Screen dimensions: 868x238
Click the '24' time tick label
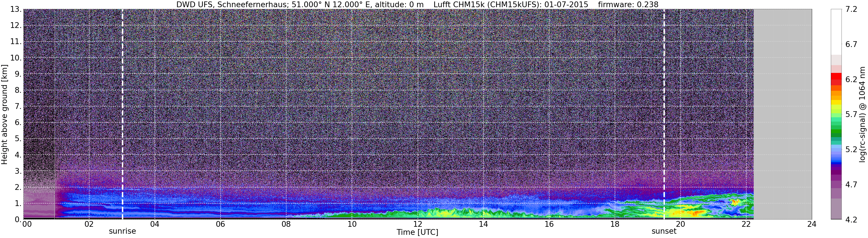pyautogui.click(x=812, y=224)
